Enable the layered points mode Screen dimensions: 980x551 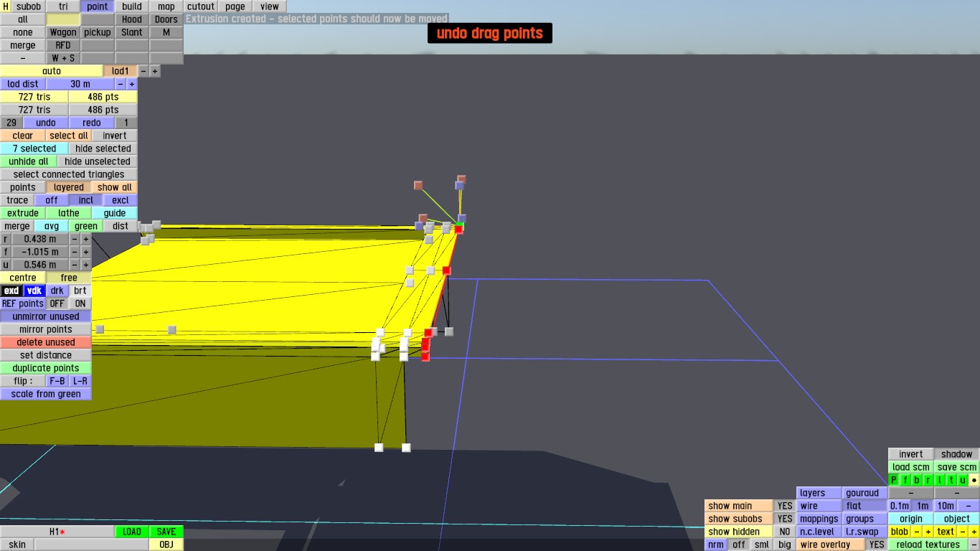point(69,187)
